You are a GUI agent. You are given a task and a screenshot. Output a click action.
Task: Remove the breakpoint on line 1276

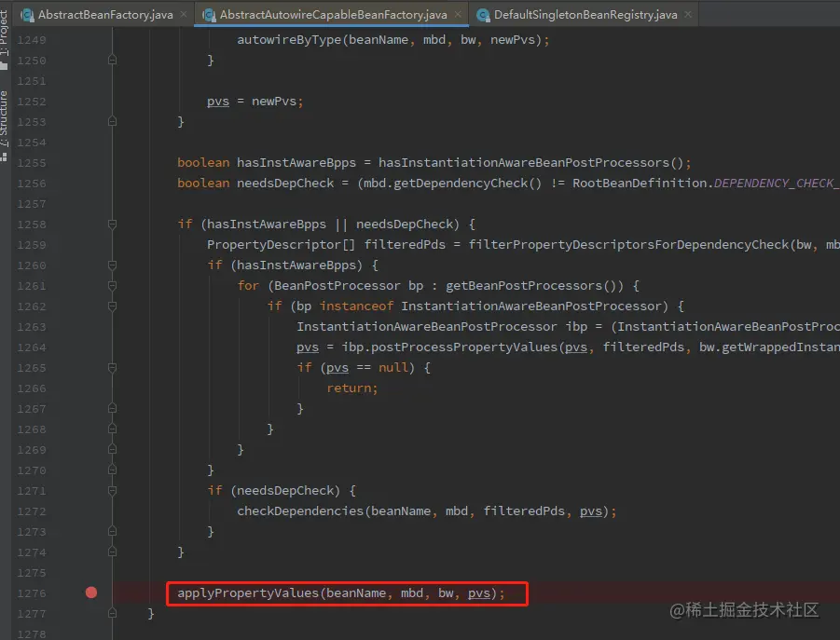point(91,592)
